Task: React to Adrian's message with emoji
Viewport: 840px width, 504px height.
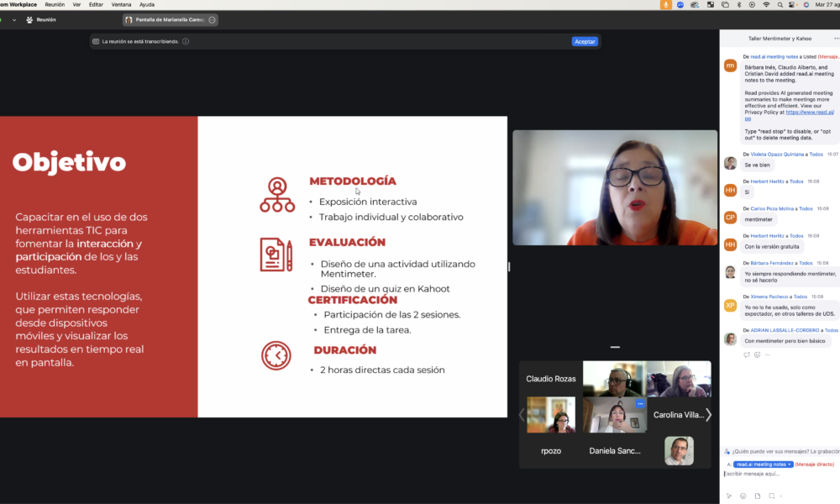Action: [x=758, y=354]
